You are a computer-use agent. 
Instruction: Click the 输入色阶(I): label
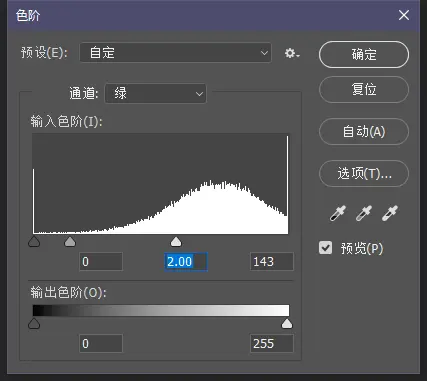(66, 122)
